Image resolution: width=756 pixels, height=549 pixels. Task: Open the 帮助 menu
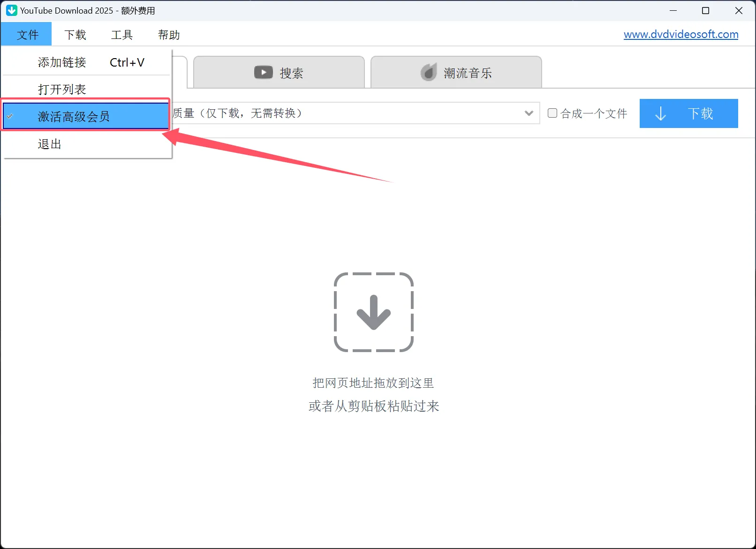(x=169, y=35)
